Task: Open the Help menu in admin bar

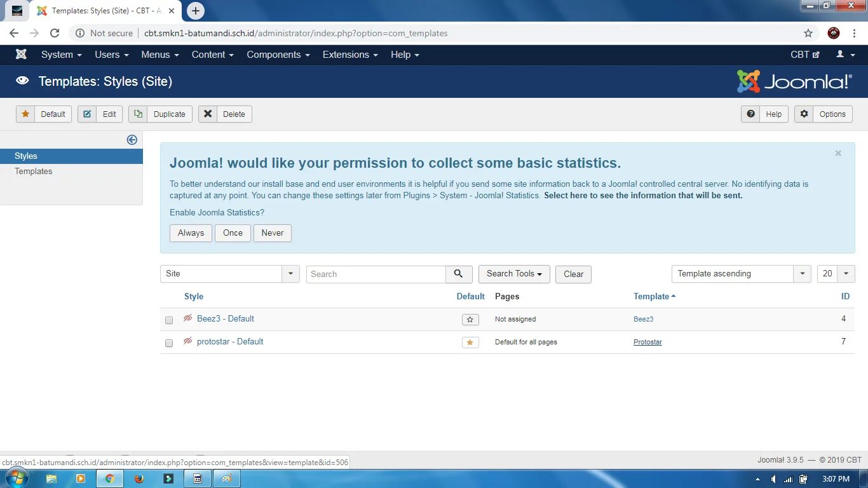Action: coord(405,55)
